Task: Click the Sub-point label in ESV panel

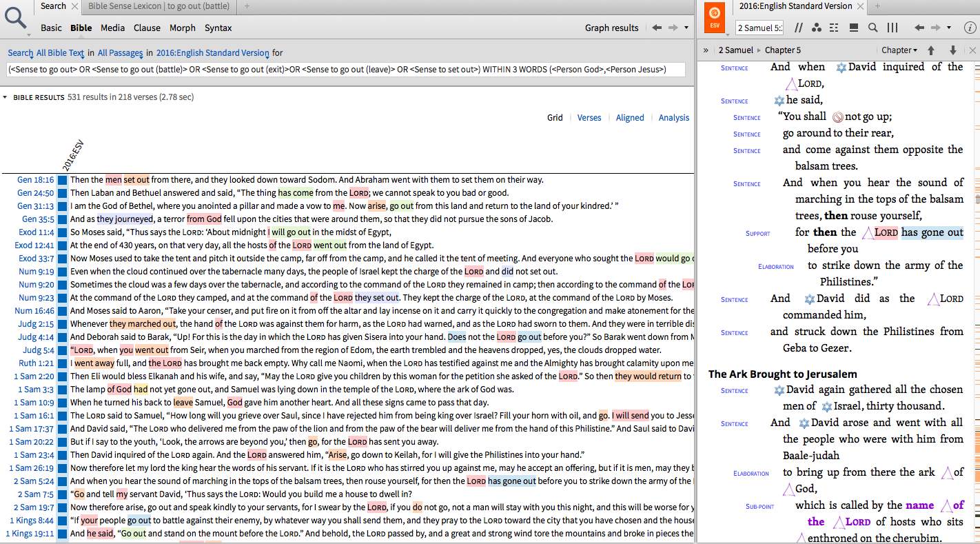Action: coord(759,507)
